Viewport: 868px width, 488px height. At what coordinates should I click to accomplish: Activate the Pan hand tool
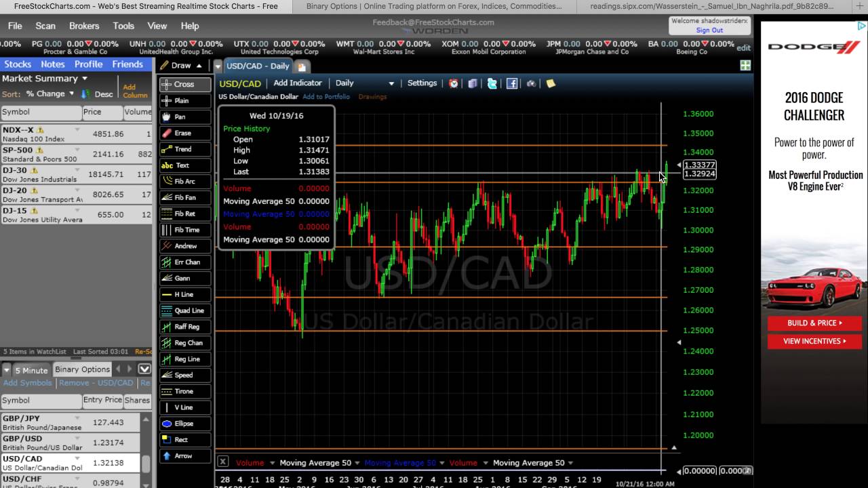tap(185, 117)
